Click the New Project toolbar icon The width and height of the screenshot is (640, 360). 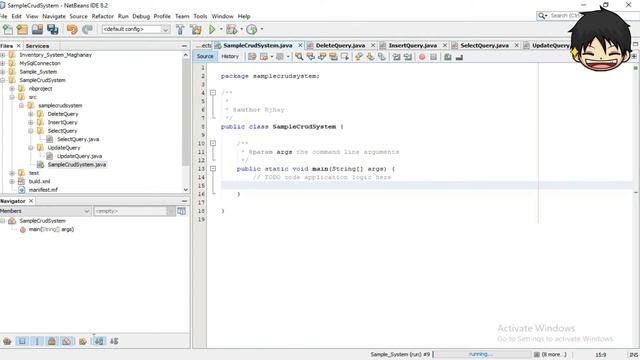[22, 29]
